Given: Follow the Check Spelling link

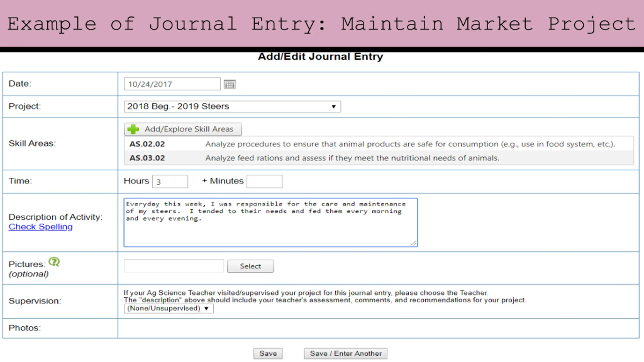Looking at the screenshot, I should click(x=41, y=227).
